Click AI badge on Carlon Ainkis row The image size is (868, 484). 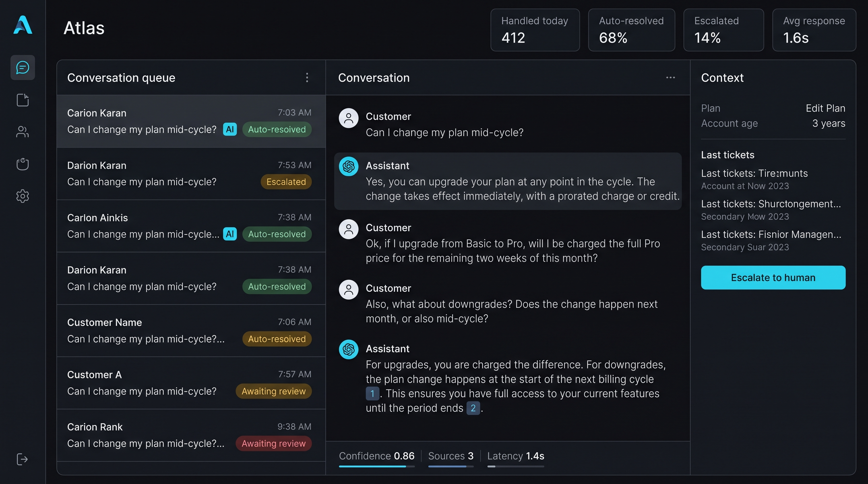230,234
